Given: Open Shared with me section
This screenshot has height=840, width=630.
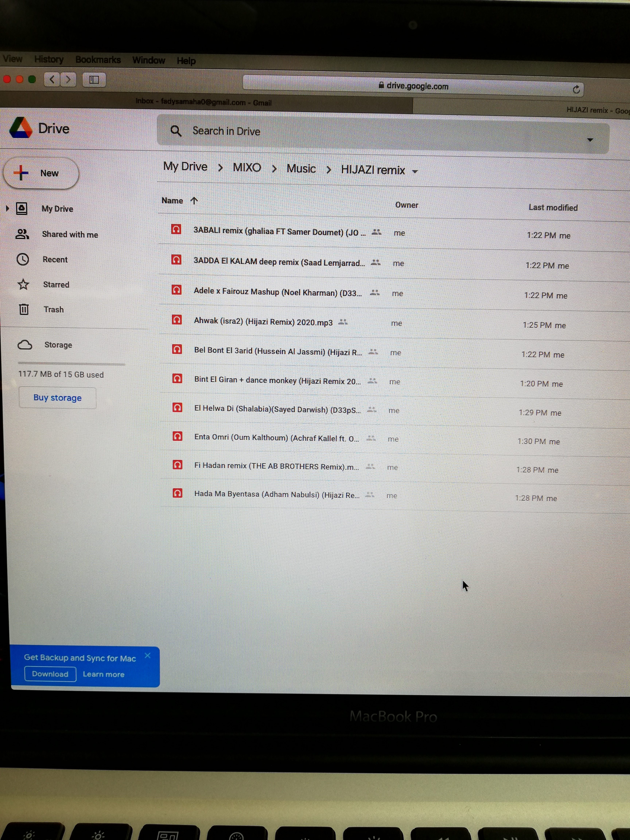Looking at the screenshot, I should pyautogui.click(x=69, y=234).
